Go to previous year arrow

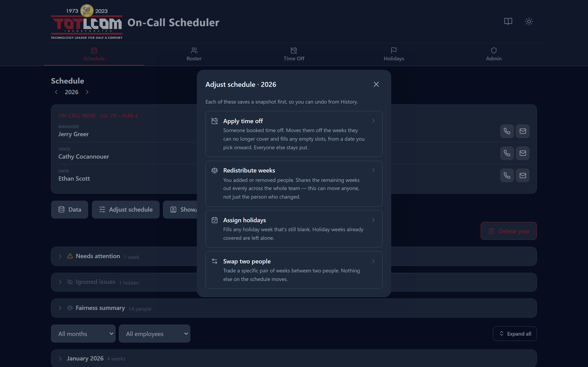tap(56, 92)
